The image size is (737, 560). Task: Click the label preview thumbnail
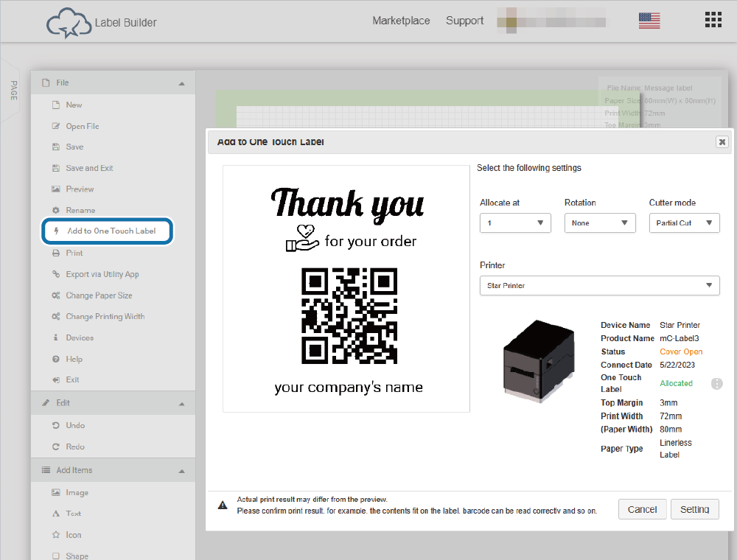tap(346, 289)
